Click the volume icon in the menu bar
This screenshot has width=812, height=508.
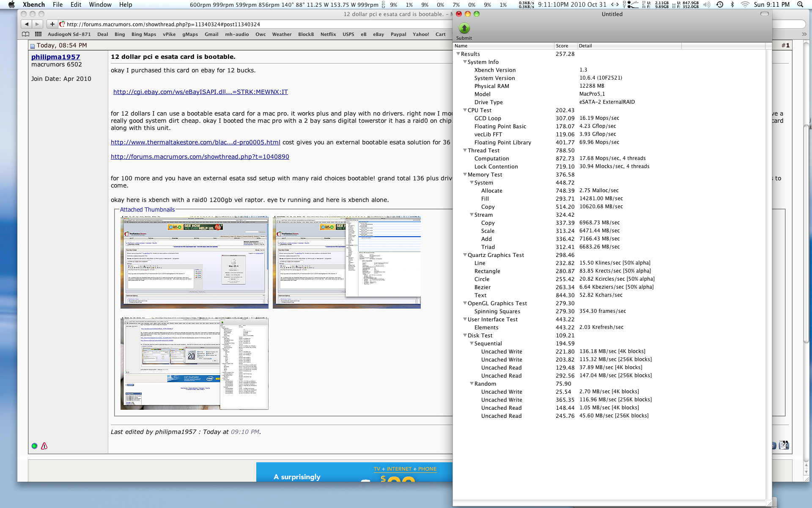coord(707,5)
